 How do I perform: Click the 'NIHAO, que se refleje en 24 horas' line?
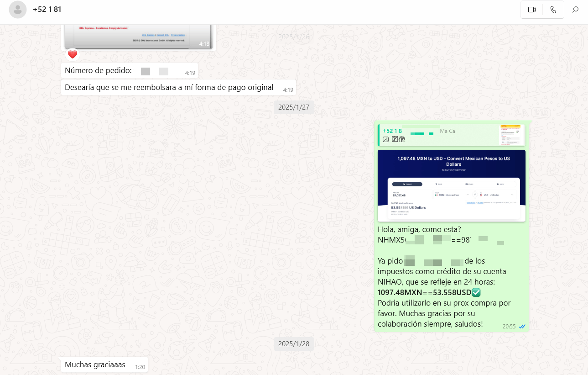(436, 282)
